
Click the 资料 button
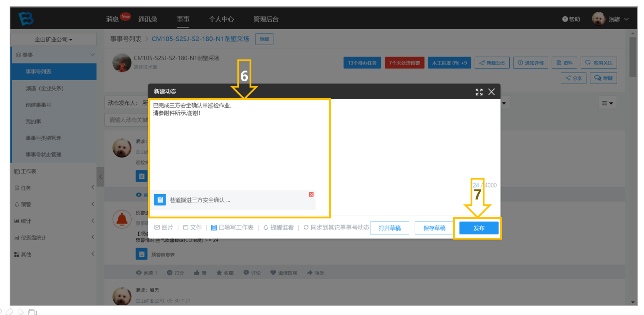[x=565, y=63]
